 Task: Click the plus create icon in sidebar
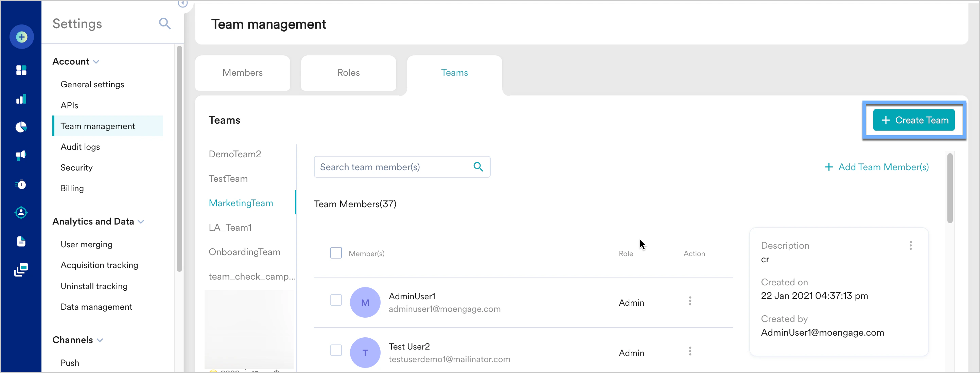[x=21, y=37]
